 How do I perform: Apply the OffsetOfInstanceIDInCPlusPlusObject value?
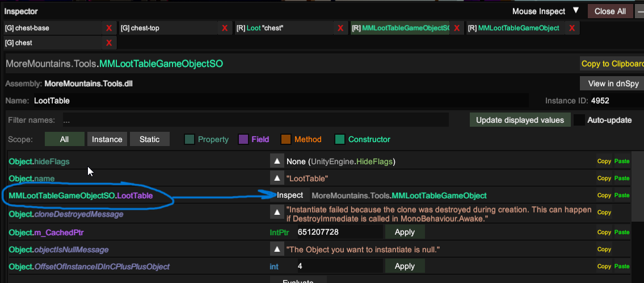point(405,266)
